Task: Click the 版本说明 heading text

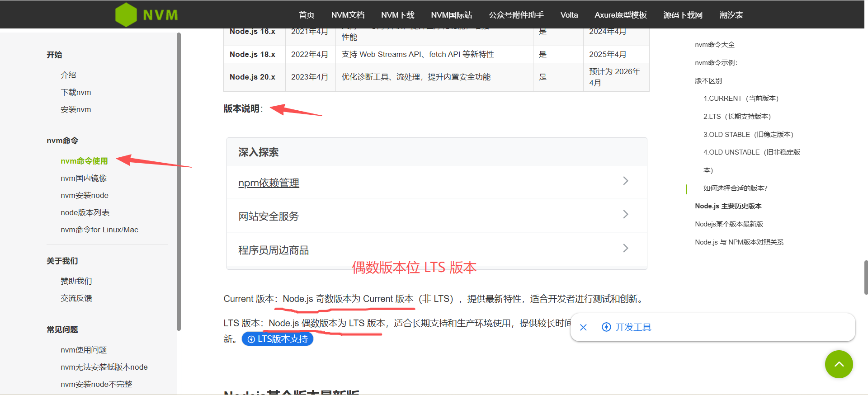Action: pyautogui.click(x=243, y=109)
